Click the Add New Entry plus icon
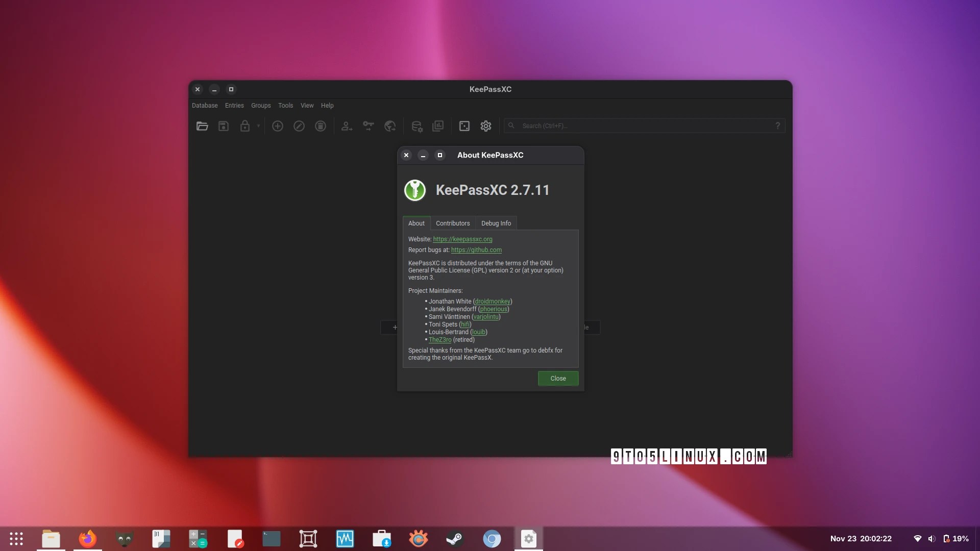The image size is (980, 551). pos(278,126)
